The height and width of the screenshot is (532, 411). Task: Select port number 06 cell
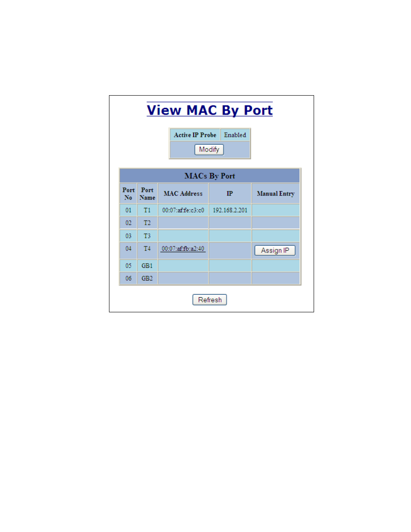coord(128,278)
